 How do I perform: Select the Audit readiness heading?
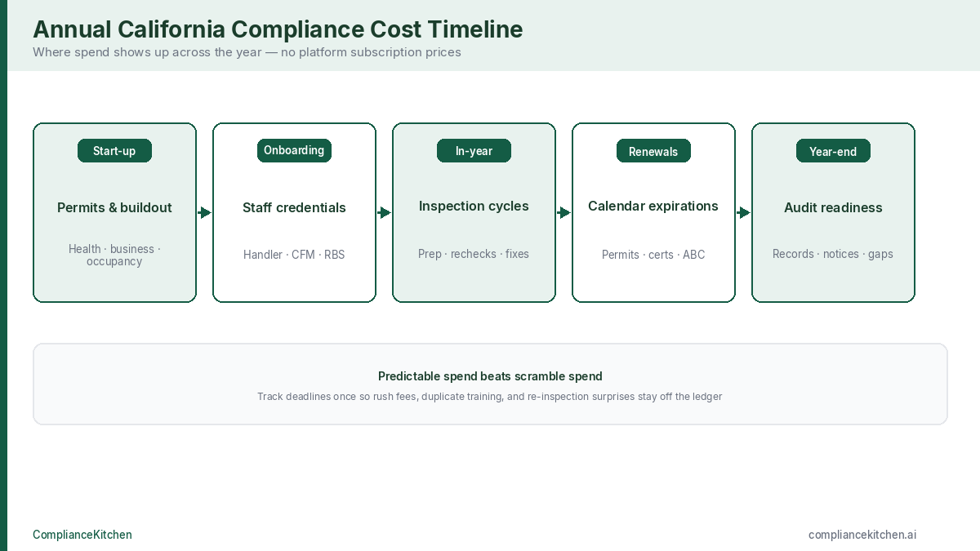coord(833,207)
